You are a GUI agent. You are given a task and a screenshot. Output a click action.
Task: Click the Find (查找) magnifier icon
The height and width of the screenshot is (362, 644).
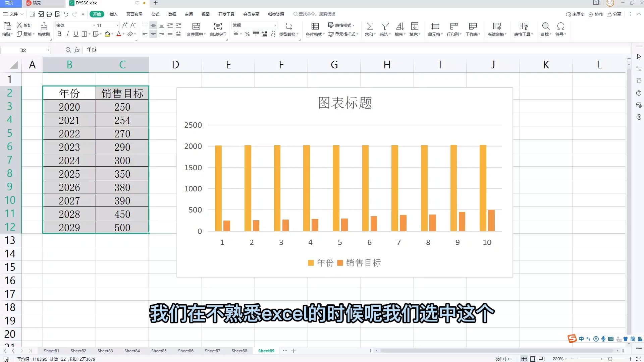coord(546,26)
